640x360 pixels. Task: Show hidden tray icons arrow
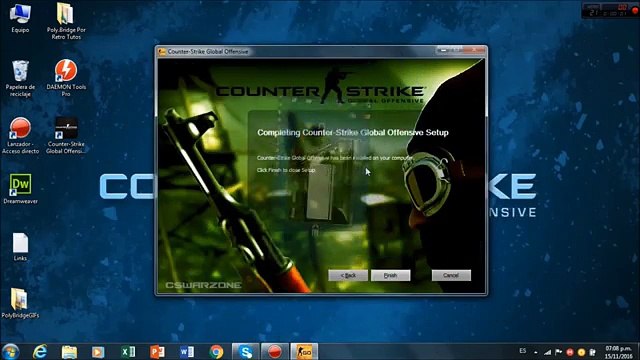tap(536, 352)
